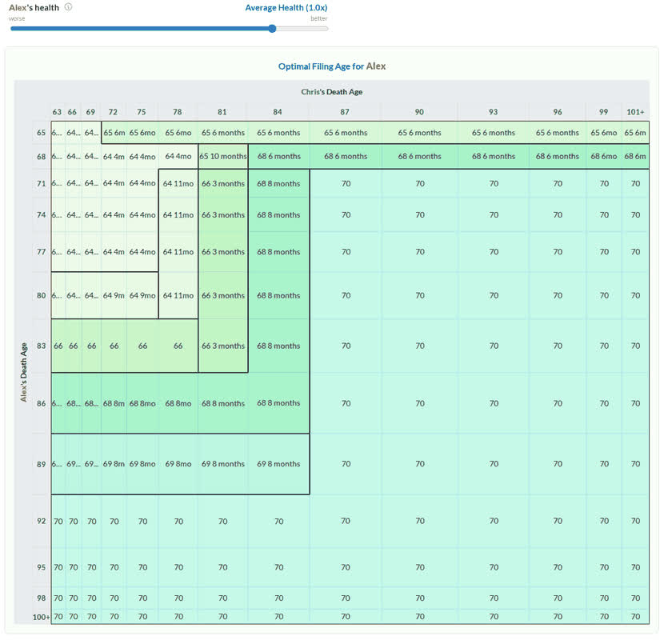Screen dimensions: 672x640
Task: Click the filled slider track near 'worse'
Action: 139,29
